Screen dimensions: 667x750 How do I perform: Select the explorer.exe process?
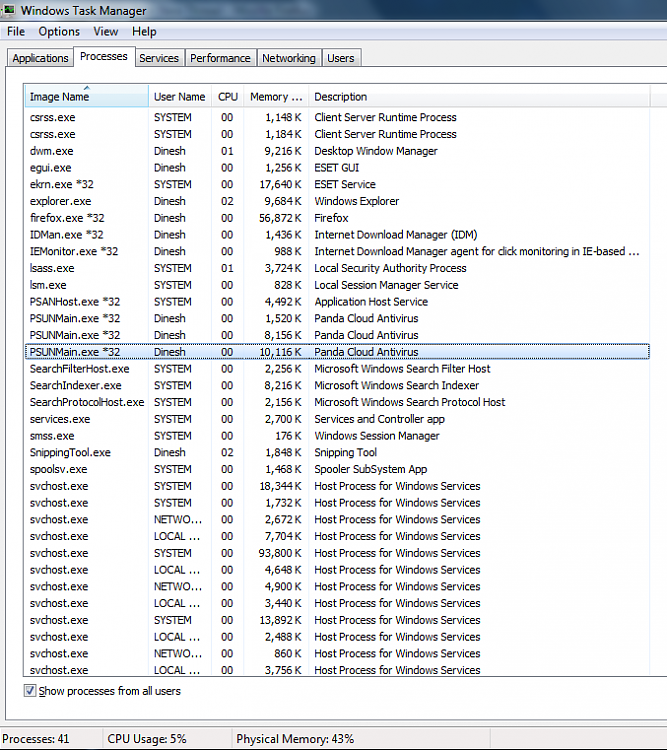[337, 201]
